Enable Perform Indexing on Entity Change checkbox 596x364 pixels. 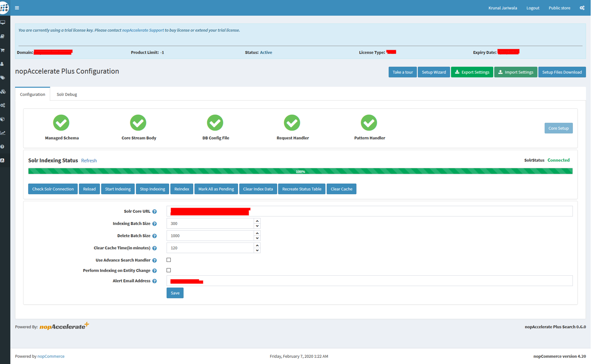click(x=169, y=270)
